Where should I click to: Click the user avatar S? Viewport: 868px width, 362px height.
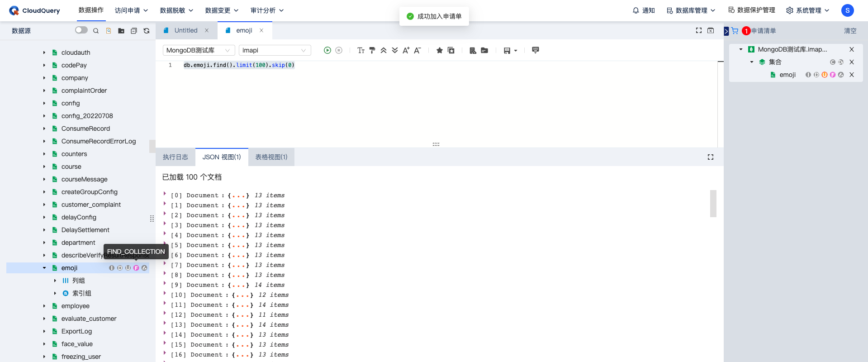click(x=848, y=10)
